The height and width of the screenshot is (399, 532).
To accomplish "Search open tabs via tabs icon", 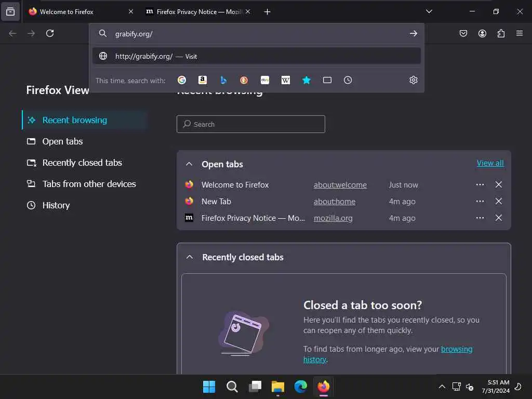I will click(x=327, y=80).
